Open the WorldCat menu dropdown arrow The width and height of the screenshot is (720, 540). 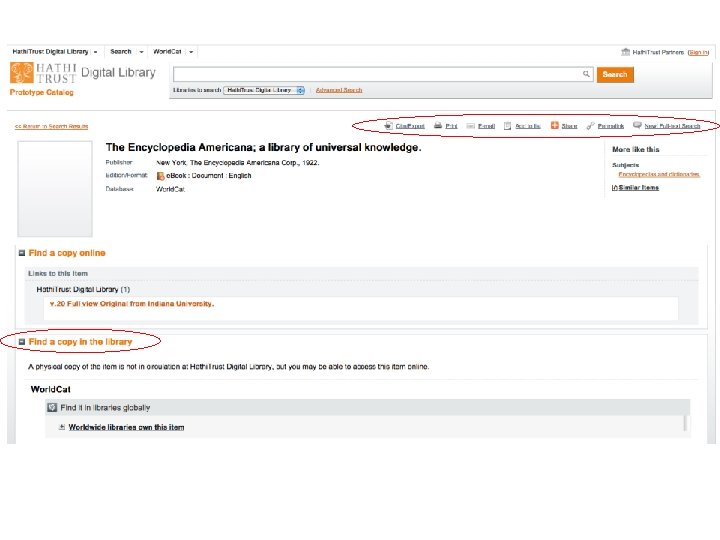coord(191,52)
